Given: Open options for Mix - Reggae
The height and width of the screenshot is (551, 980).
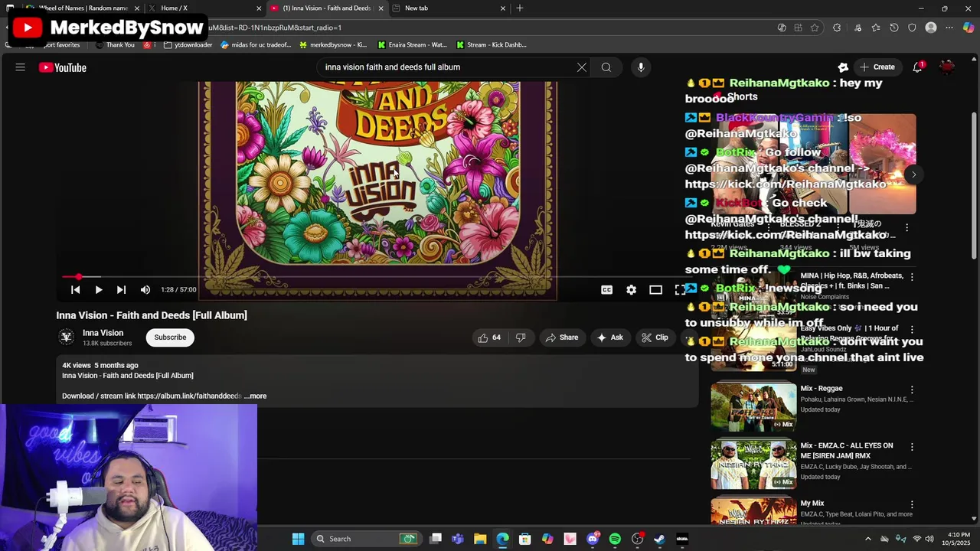Looking at the screenshot, I should coord(911,390).
